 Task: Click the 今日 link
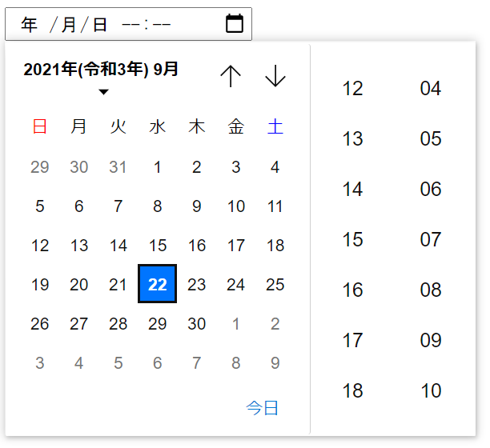[x=262, y=408]
